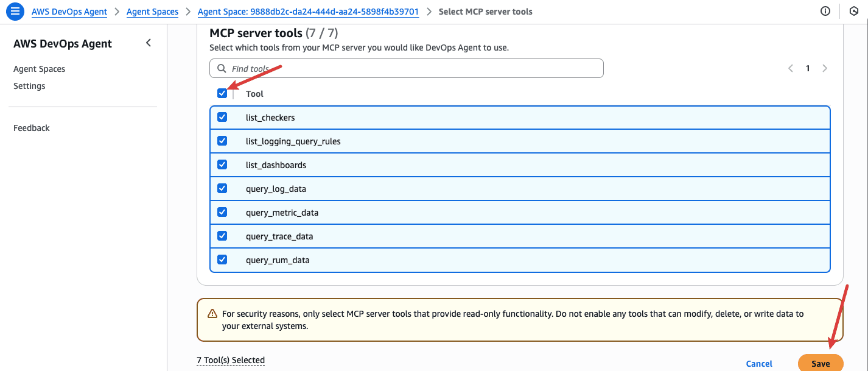Uncheck the list_logging_query_rules checkbox
This screenshot has height=371, width=868.
click(x=222, y=141)
